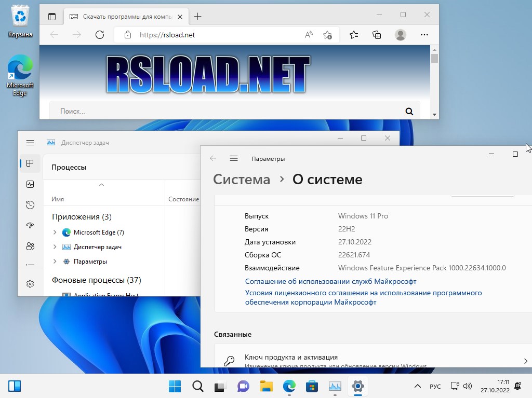Viewport: 532px width, 398px height.
Task: Click the Версия 22H2 value
Action: click(347, 229)
